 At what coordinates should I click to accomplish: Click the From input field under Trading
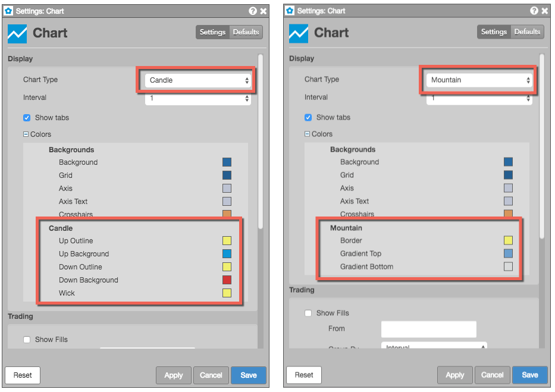tap(429, 329)
